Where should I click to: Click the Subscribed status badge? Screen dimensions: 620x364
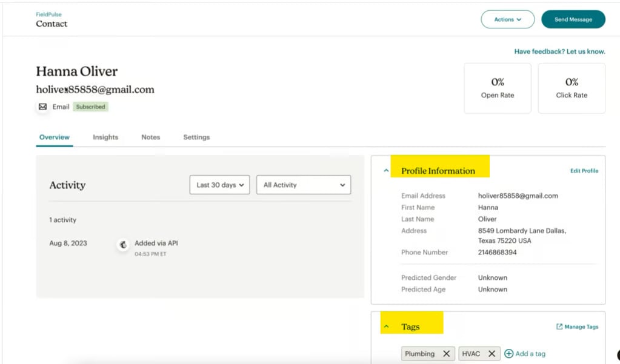pos(90,107)
